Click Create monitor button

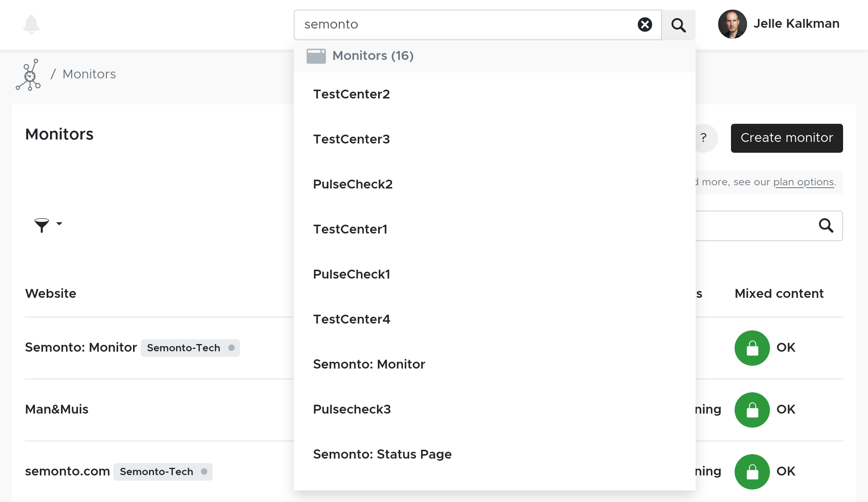[787, 137]
